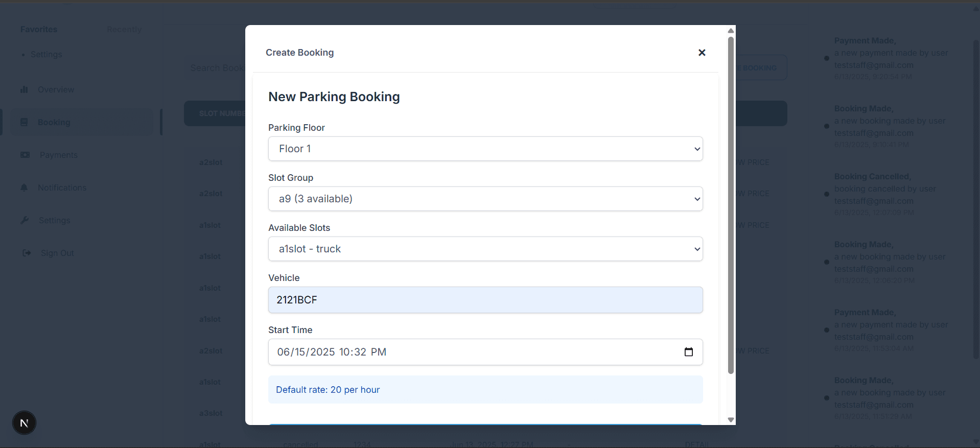Click the Booking icon in sidebar
Viewport: 980px width, 448px height.
tap(24, 122)
